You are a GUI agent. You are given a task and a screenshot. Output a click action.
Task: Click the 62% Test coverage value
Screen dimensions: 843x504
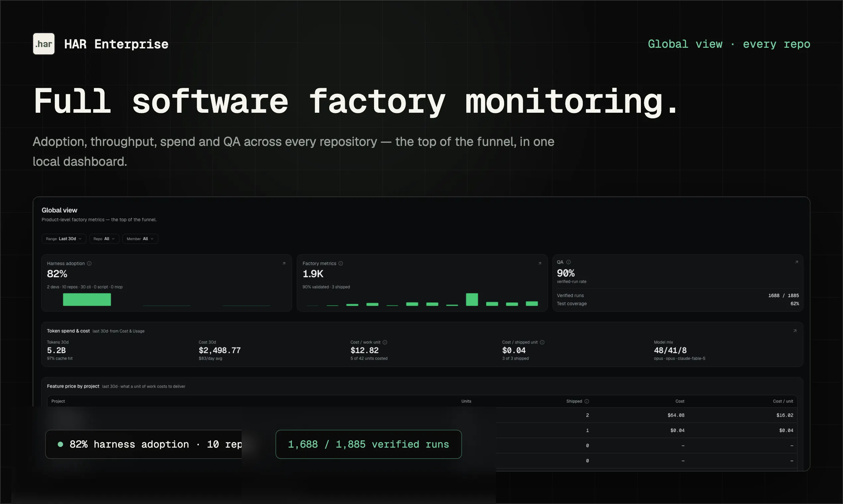click(795, 304)
